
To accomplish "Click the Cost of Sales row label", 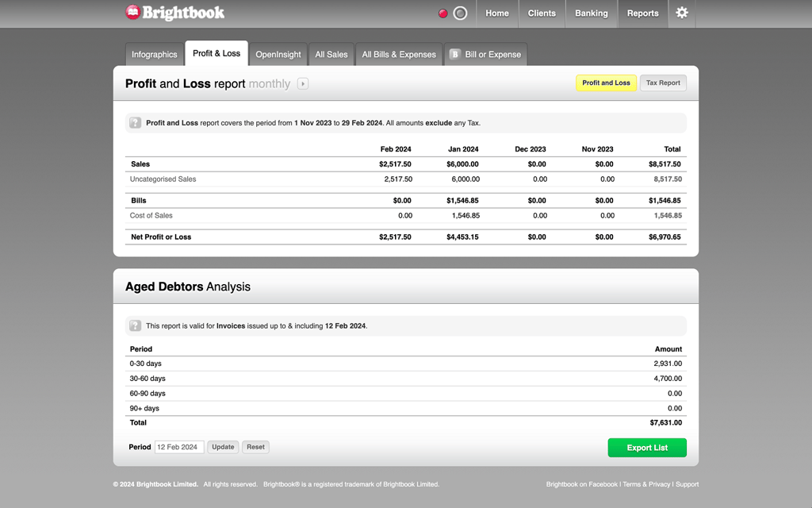I will click(x=151, y=216).
